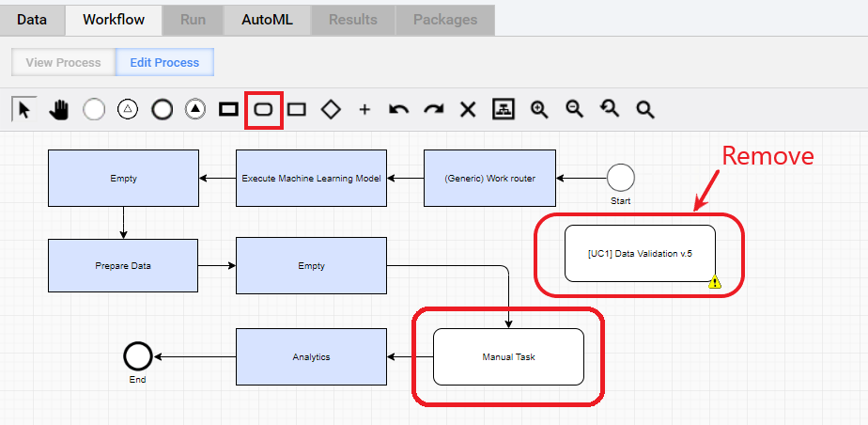868x425 pixels.
Task: Switch to the Packages tab
Action: (x=445, y=20)
